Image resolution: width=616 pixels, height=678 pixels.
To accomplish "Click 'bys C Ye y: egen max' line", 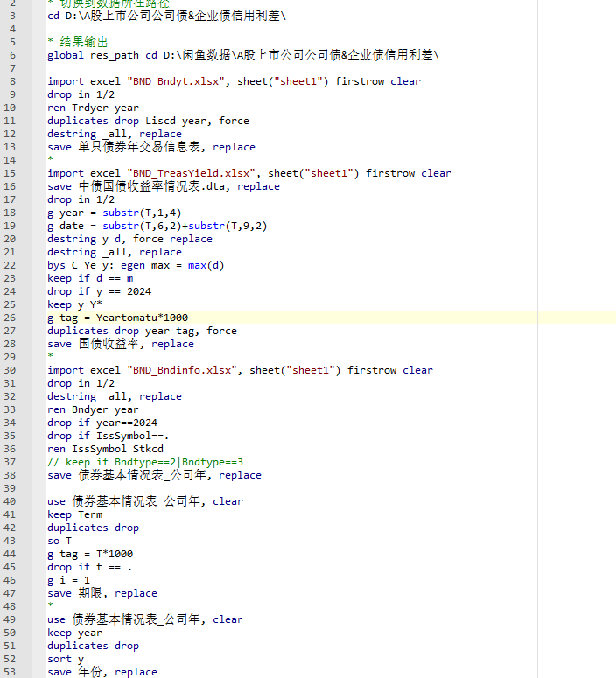I will click(136, 265).
